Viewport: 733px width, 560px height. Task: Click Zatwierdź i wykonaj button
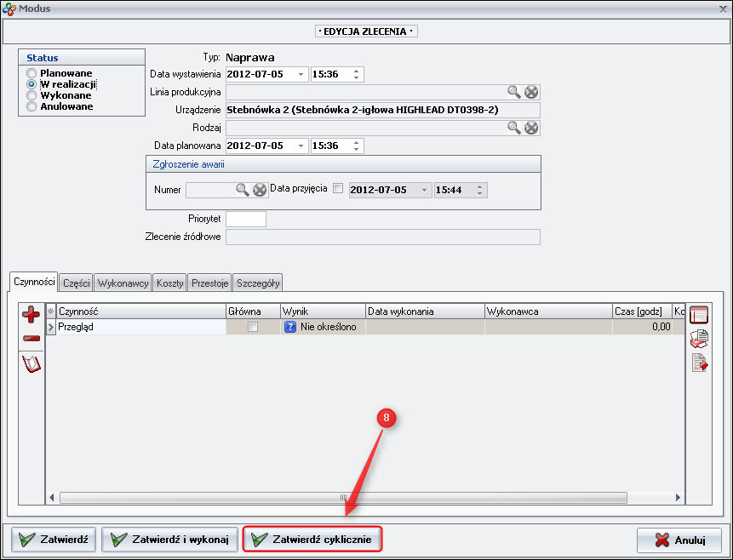(169, 540)
